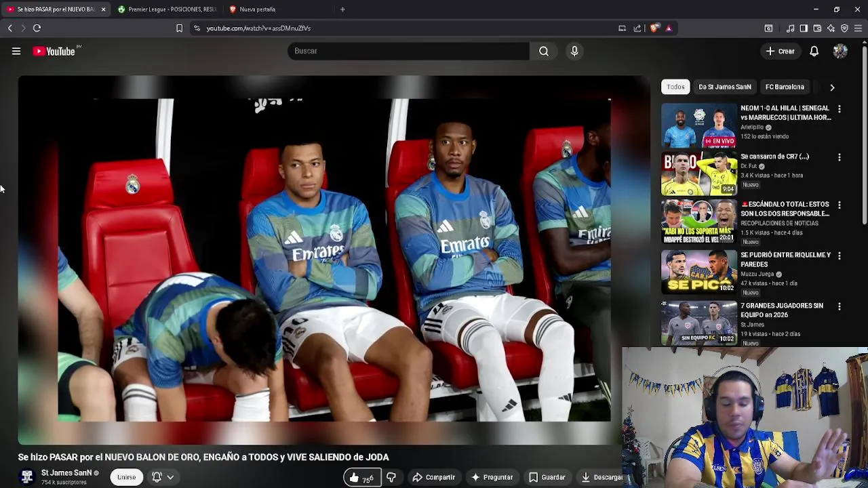The height and width of the screenshot is (488, 868).
Task: Open media playlist music note icon
Action: 790,28
